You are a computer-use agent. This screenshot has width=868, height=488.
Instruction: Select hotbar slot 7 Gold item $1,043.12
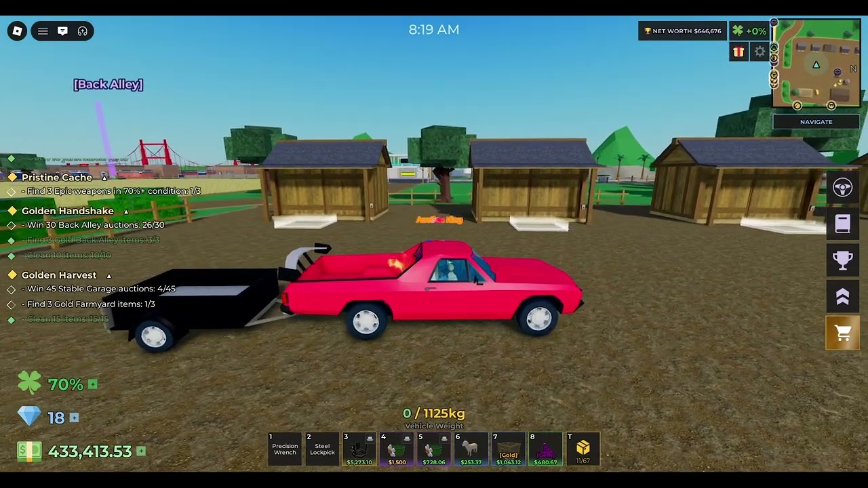[x=509, y=449]
